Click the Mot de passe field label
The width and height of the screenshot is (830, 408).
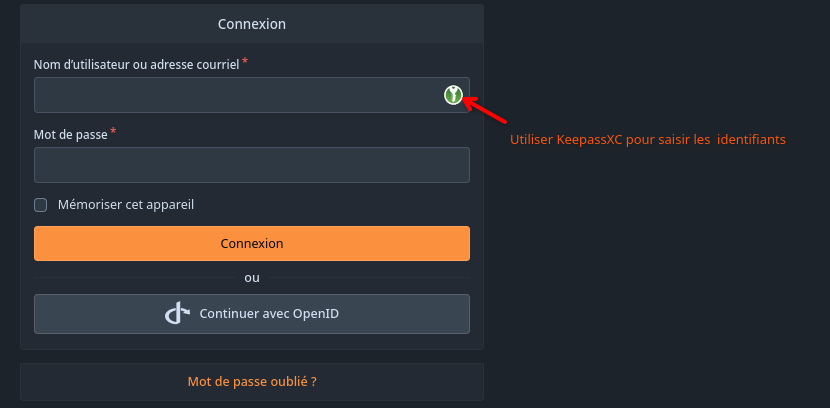click(x=71, y=134)
